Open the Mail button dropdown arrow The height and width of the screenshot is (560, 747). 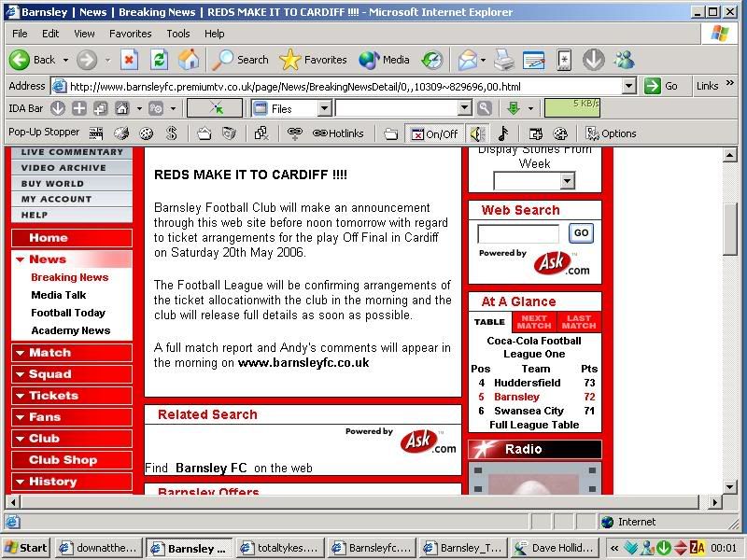[x=483, y=60]
